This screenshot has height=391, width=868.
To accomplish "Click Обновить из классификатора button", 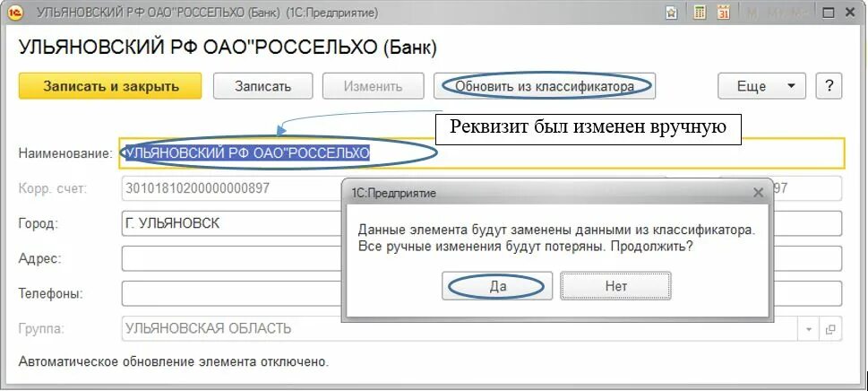I will (545, 86).
